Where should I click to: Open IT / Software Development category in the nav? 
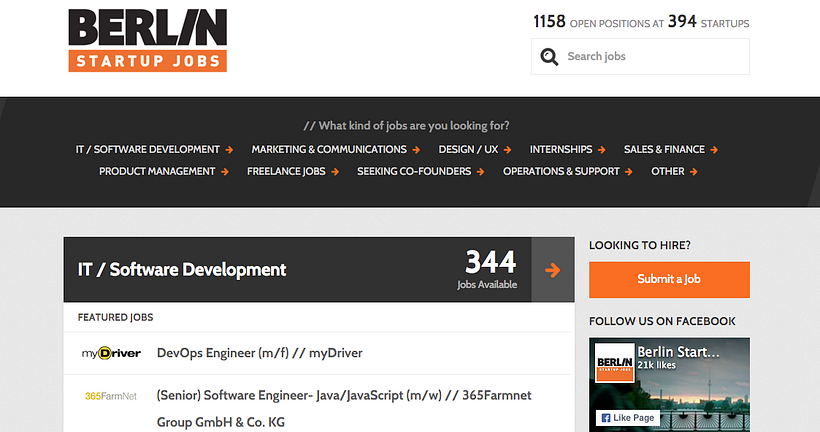(x=147, y=150)
